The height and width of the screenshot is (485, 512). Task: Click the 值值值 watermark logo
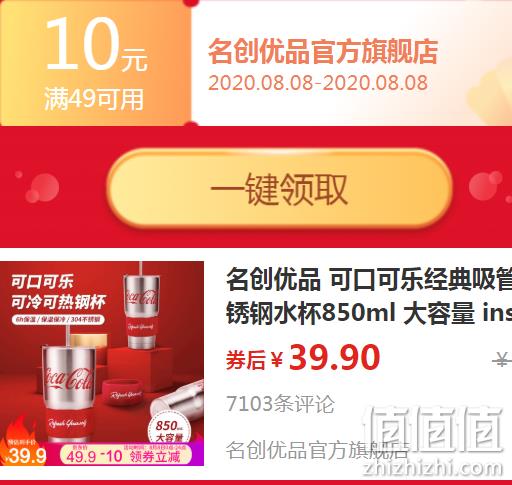tap(433, 430)
